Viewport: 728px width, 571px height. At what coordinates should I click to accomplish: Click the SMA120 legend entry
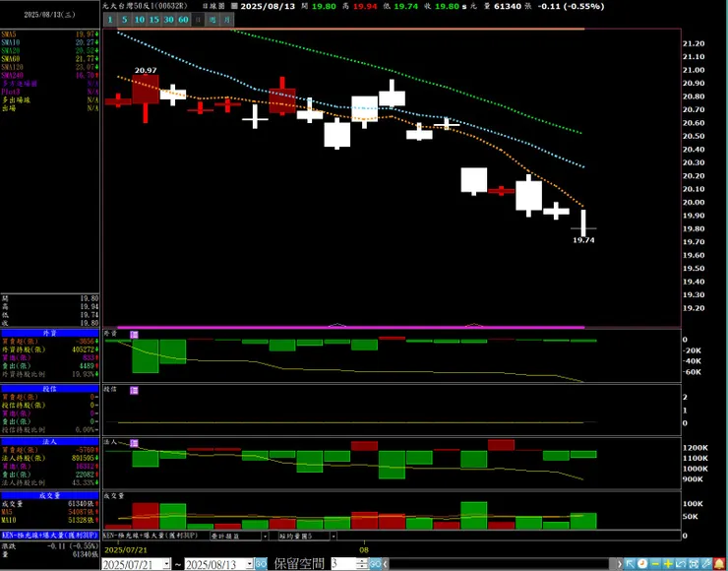49,67
